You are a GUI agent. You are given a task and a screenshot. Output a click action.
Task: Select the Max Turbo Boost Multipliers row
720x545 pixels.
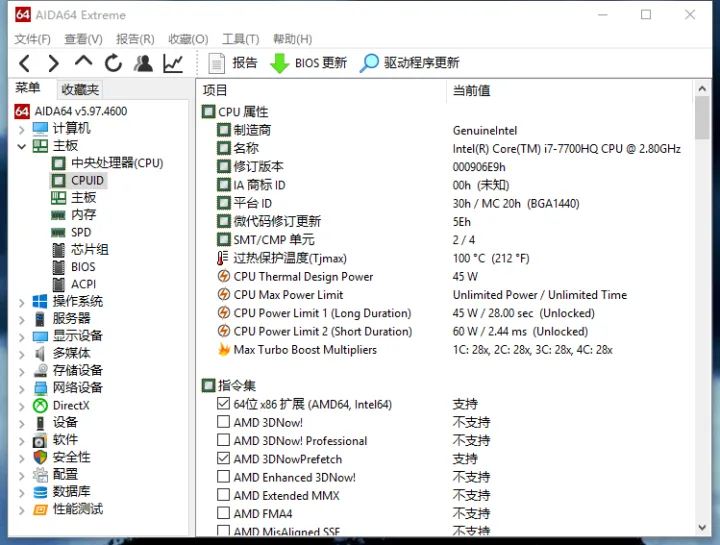(444, 350)
